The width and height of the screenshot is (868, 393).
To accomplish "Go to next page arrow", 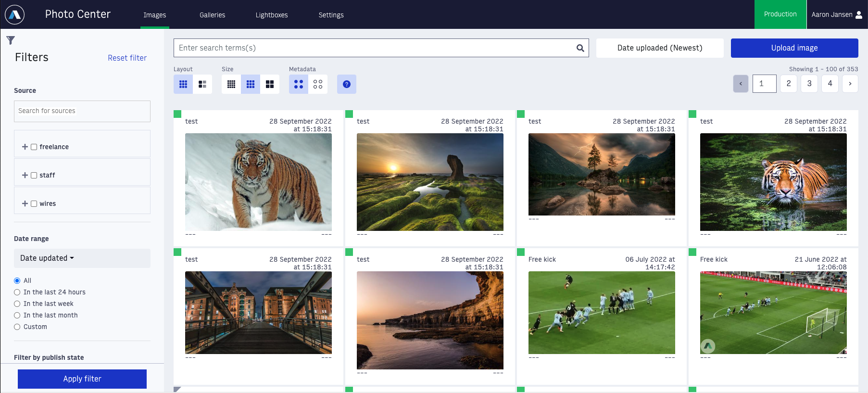I will point(850,84).
